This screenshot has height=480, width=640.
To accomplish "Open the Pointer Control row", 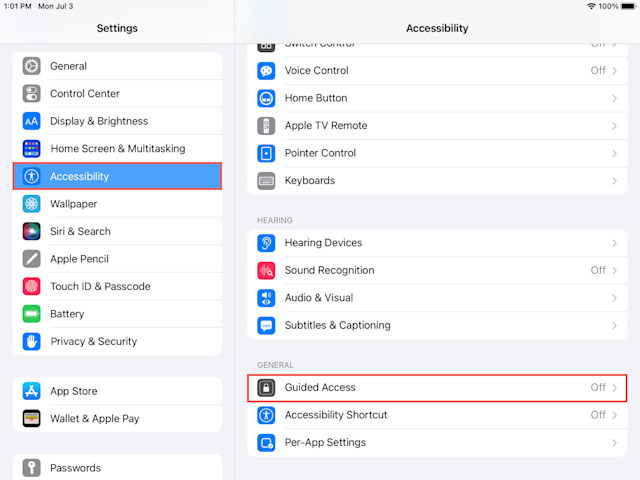I will tap(437, 153).
